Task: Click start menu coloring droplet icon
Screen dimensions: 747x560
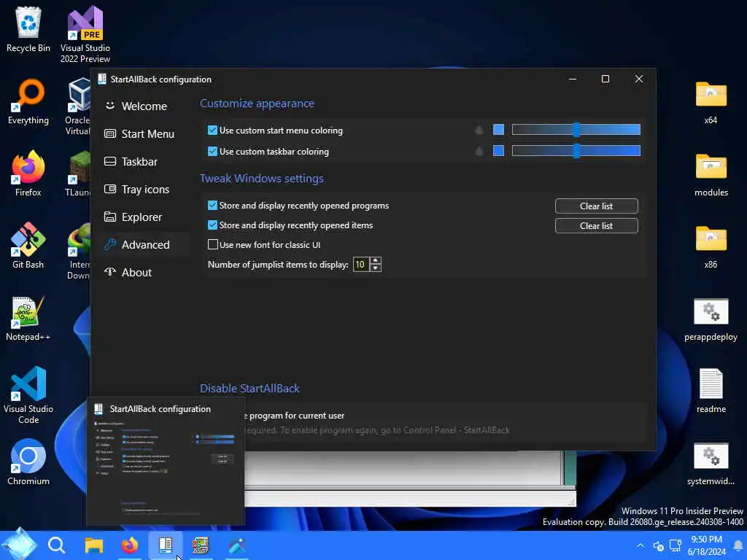Action: pos(479,130)
